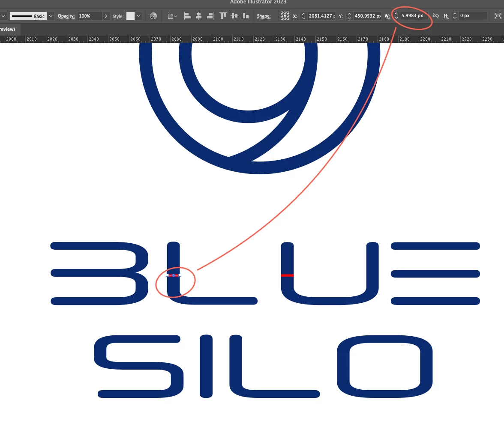Click Horizontal Align Center icon
Viewport: 504px width, 427px height.
(199, 16)
